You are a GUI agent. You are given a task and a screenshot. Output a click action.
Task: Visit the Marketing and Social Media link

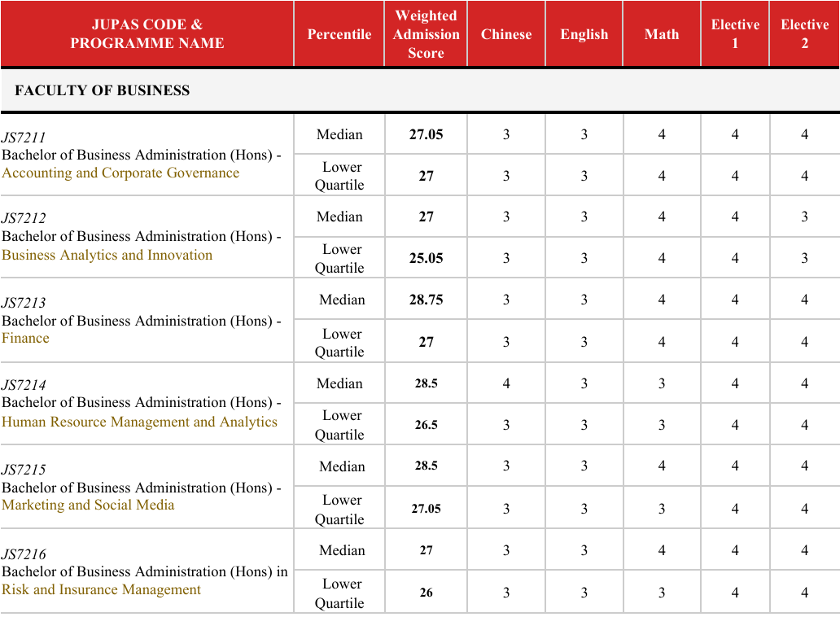coord(88,505)
